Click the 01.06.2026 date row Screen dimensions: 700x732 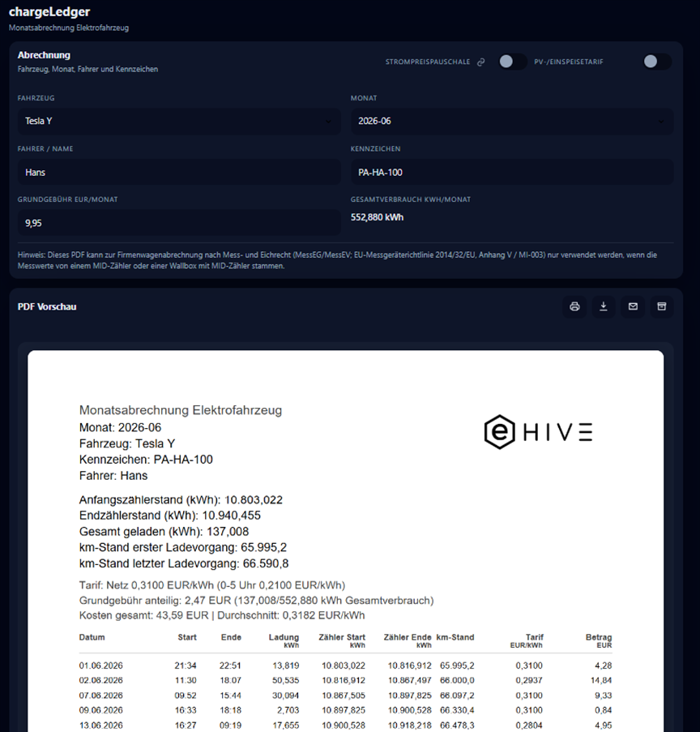(x=345, y=666)
